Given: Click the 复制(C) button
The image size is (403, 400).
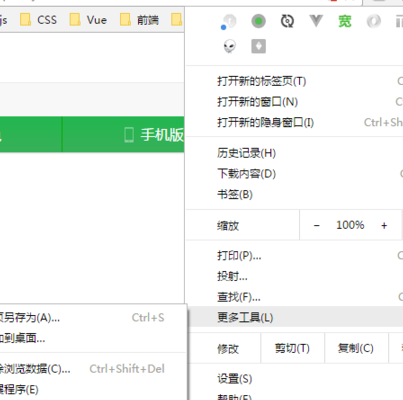Looking at the screenshot, I should pos(356,348).
